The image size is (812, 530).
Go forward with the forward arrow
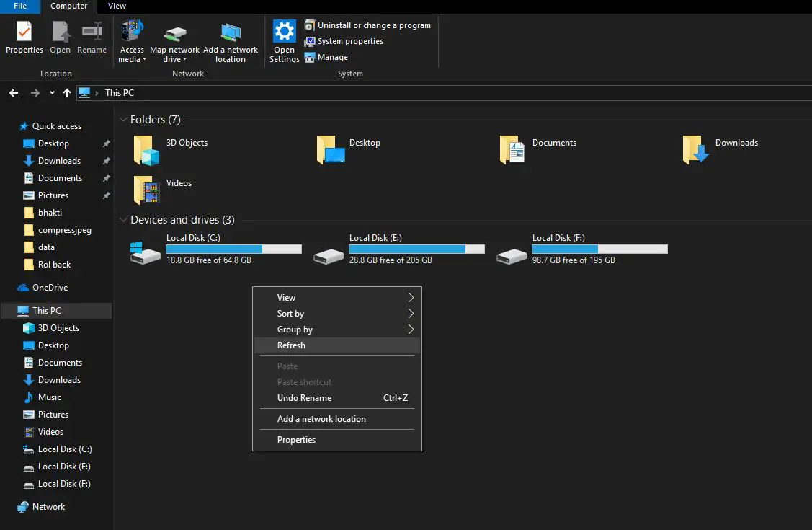35,93
